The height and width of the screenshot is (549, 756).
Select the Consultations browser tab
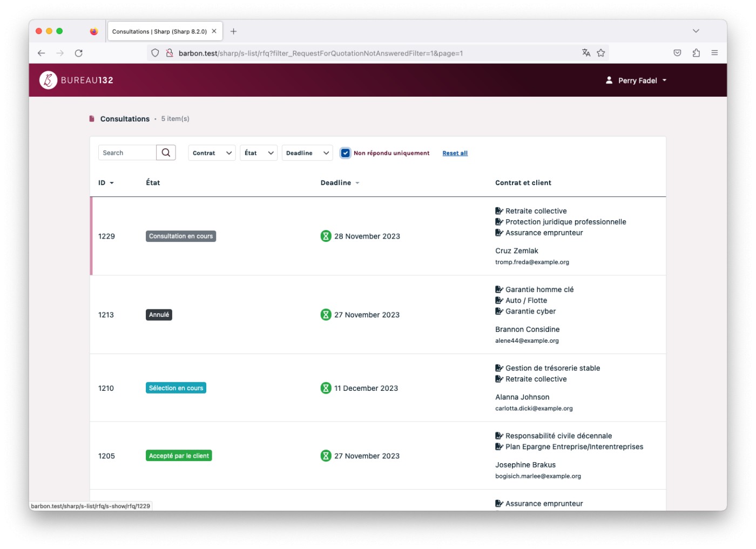159,31
